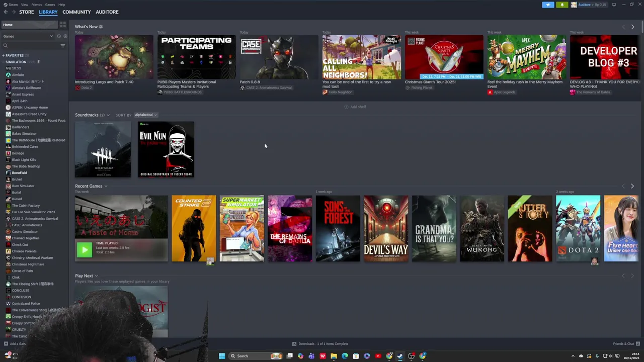The width and height of the screenshot is (644, 362).
Task: Open the Help menu
Action: click(61, 5)
